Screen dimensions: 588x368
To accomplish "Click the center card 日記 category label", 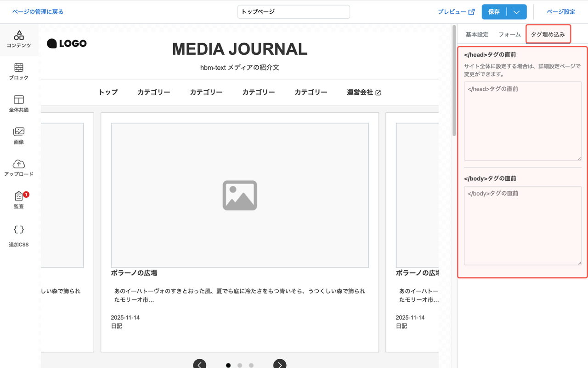I will [117, 326].
